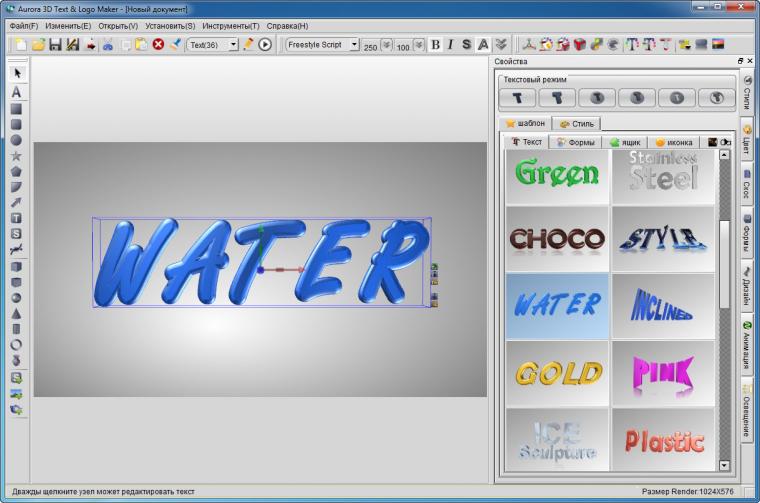Toggle Italic text formatting
The height and width of the screenshot is (503, 760).
click(451, 45)
